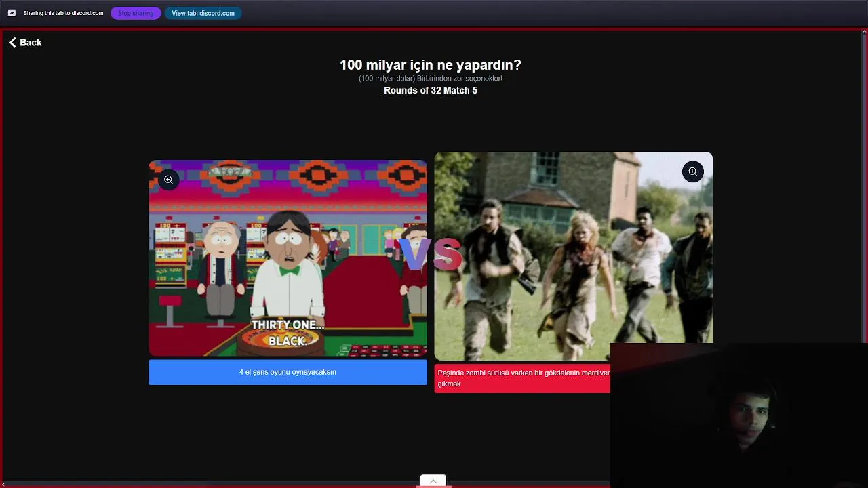
Task: Choose the running zombies thumbnail
Action: click(x=573, y=256)
